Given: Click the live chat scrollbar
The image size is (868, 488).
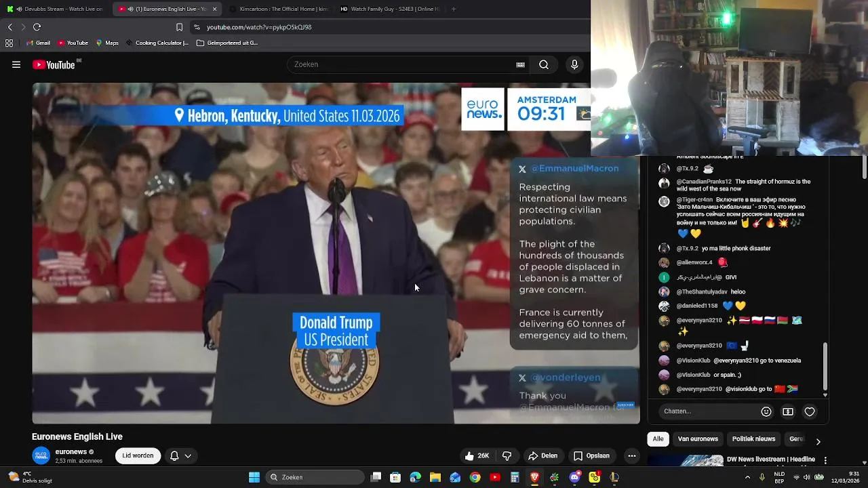Looking at the screenshot, I should click(x=825, y=366).
